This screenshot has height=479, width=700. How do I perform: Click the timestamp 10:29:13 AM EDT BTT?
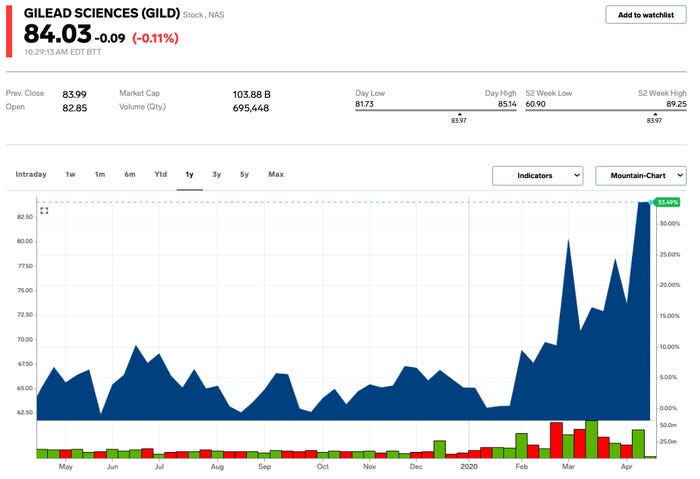pyautogui.click(x=62, y=52)
